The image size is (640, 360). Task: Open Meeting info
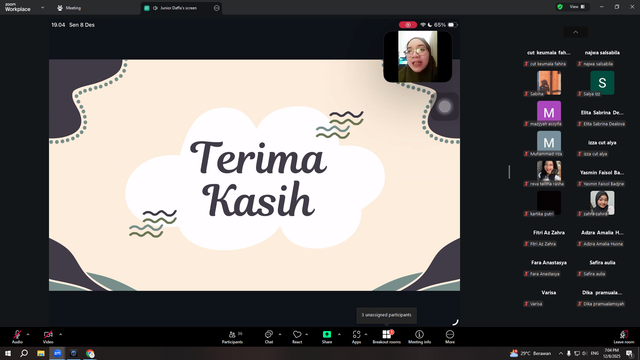pos(419,337)
